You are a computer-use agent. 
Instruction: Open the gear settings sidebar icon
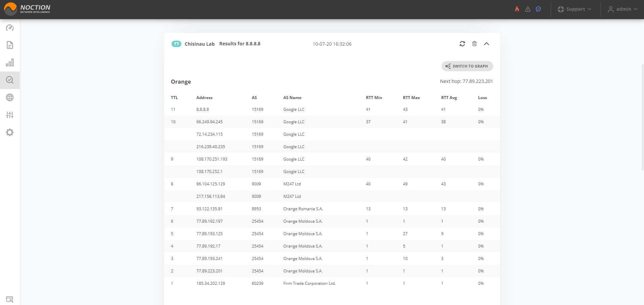(x=10, y=132)
